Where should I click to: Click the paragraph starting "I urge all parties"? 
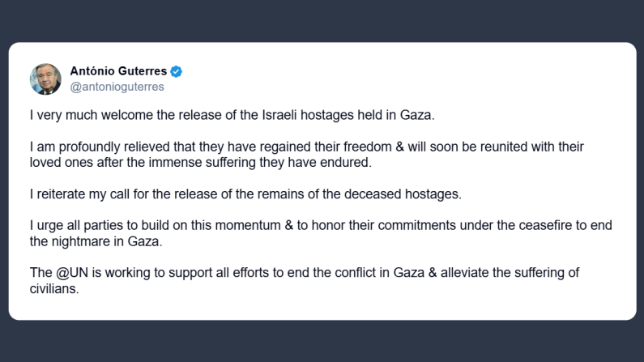tap(300, 232)
